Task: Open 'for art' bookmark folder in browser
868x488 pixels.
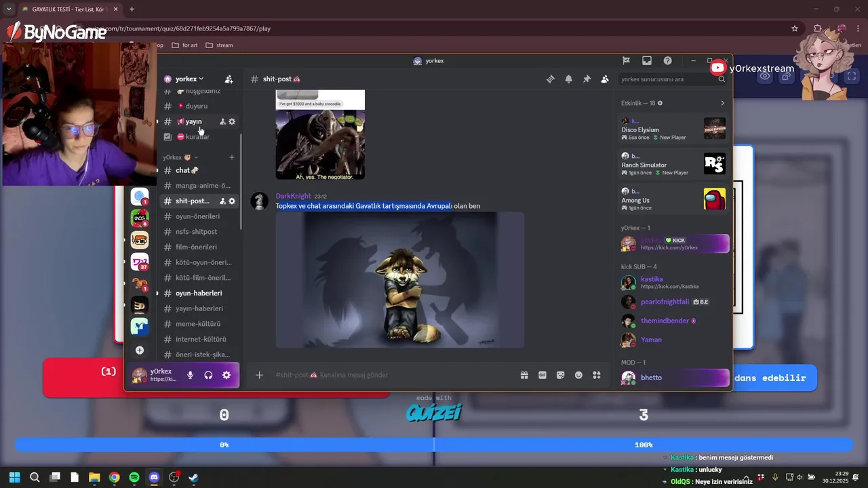Action: click(184, 45)
